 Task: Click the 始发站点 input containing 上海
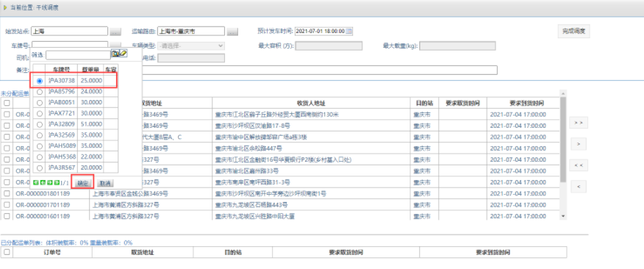click(69, 31)
